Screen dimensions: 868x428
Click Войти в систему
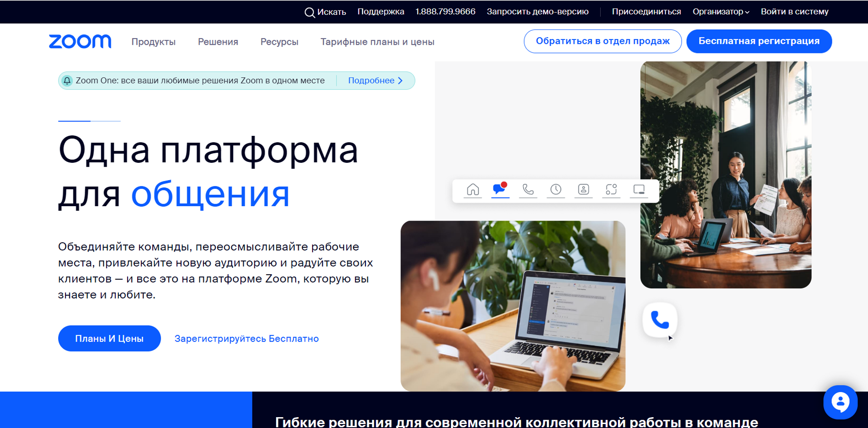(795, 12)
